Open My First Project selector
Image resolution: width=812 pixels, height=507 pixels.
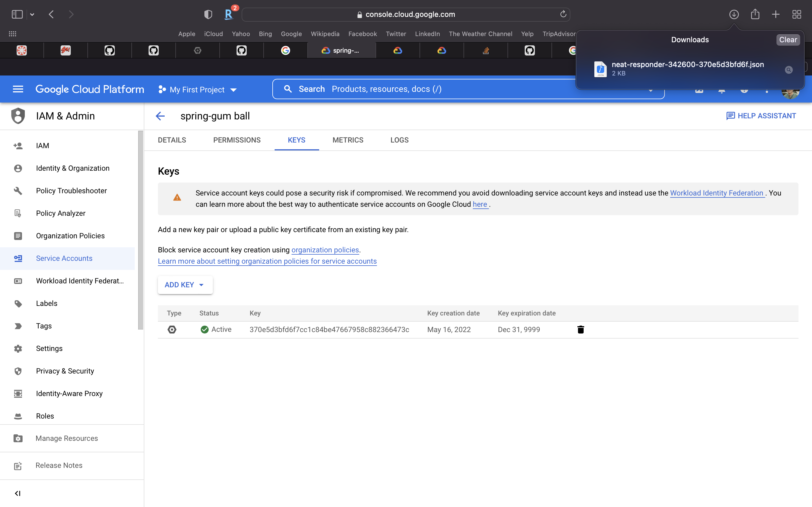(198, 90)
